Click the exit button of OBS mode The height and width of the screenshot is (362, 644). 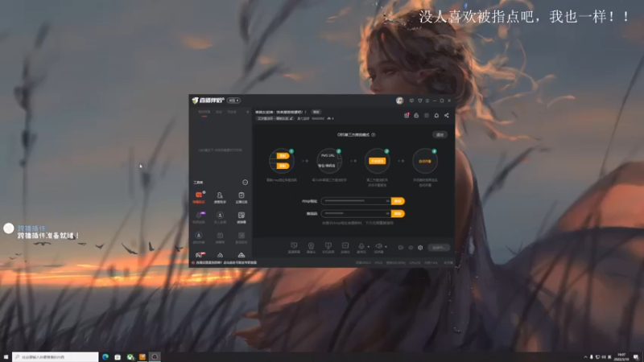[x=440, y=134]
